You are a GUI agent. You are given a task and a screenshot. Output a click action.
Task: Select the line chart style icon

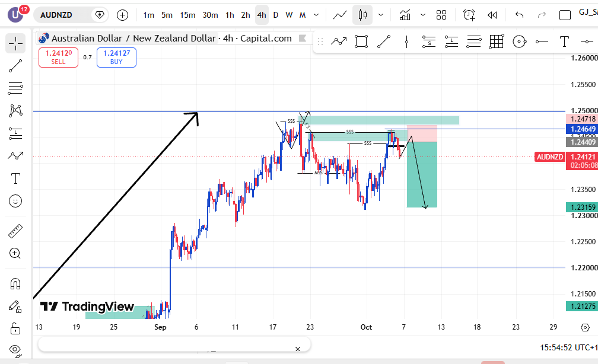[x=340, y=15]
